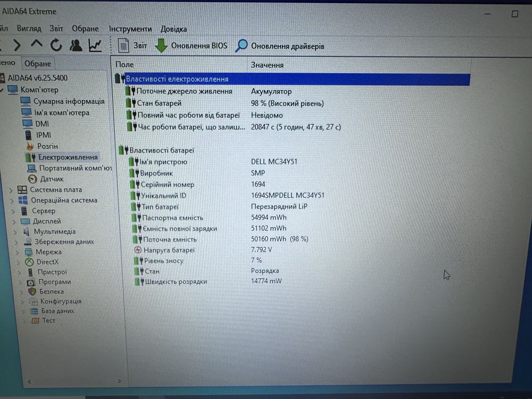
Task: Expand the Системна плата tree node
Action: click(x=11, y=190)
